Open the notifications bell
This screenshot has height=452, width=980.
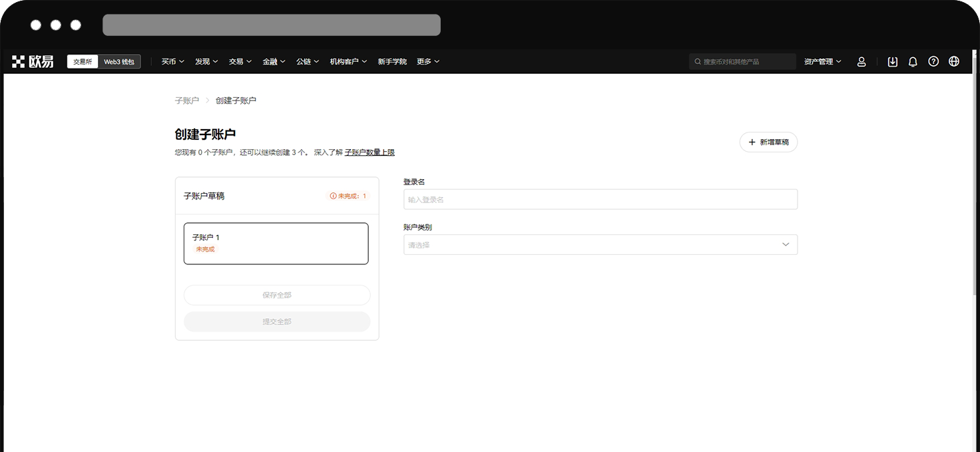(x=913, y=61)
